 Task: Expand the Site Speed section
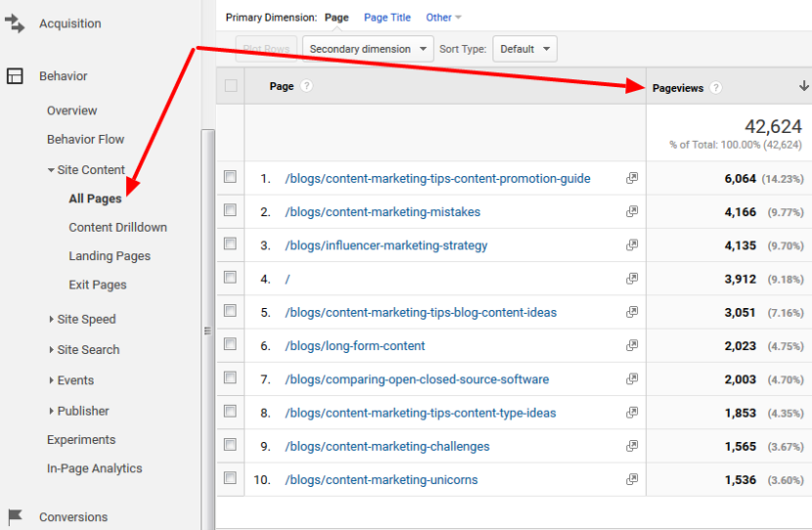(51, 319)
